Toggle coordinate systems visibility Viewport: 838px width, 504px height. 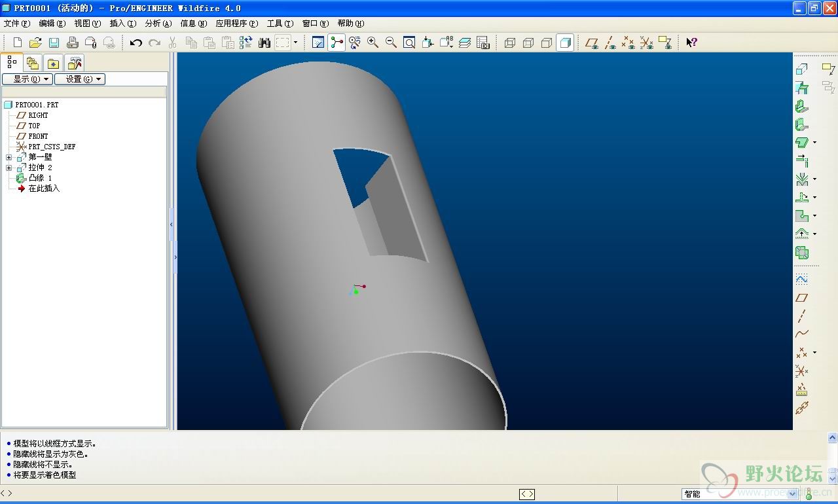[647, 43]
